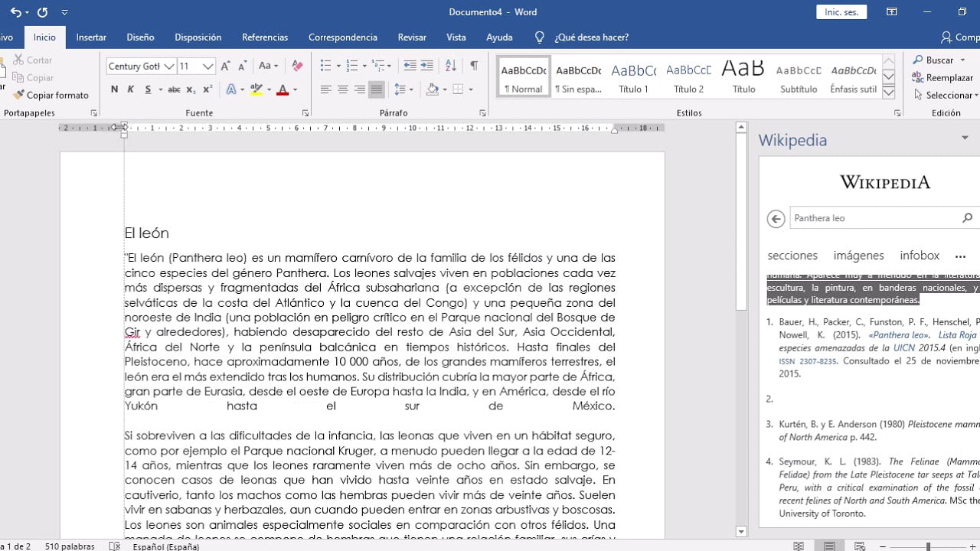Click the Copiar command
Image resolution: width=980 pixels, height=551 pixels.
[33, 77]
